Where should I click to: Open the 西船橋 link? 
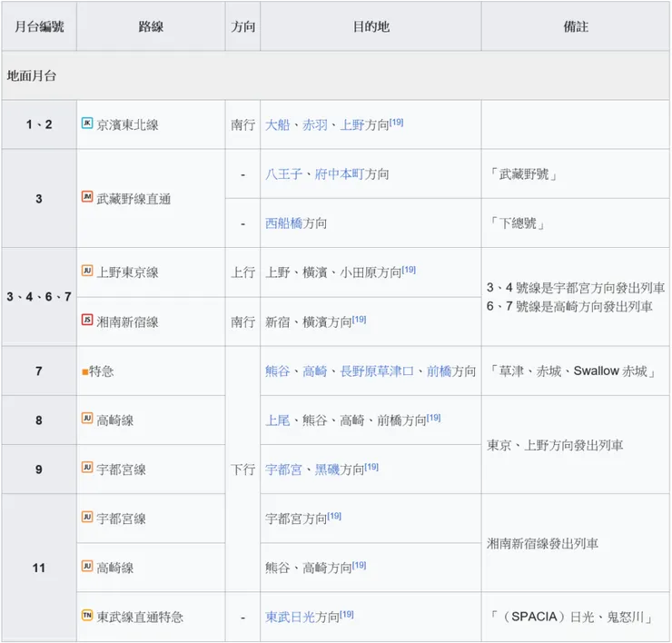point(283,223)
